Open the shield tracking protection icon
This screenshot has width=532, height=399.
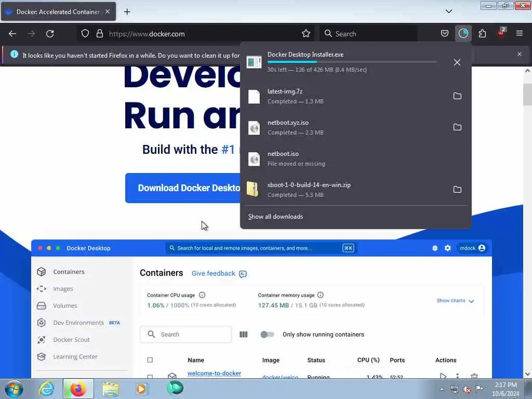point(85,34)
